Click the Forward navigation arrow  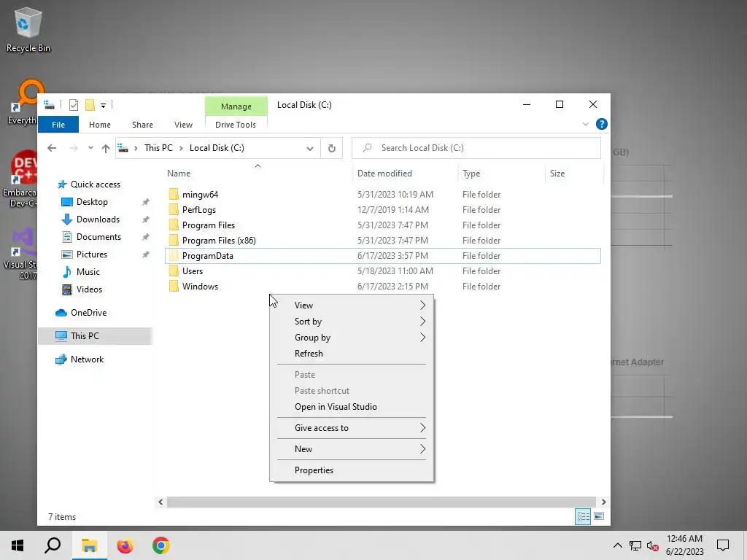(74, 148)
